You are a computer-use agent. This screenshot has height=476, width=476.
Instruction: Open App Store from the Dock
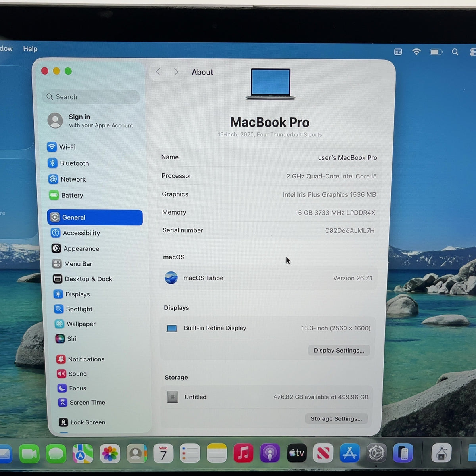click(349, 453)
